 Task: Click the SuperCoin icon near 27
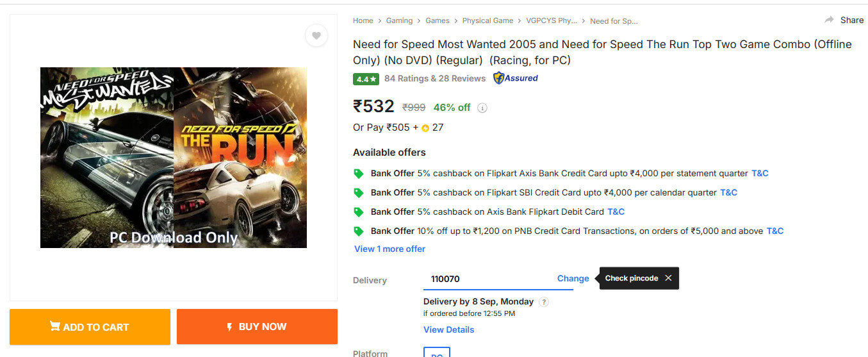(x=425, y=128)
